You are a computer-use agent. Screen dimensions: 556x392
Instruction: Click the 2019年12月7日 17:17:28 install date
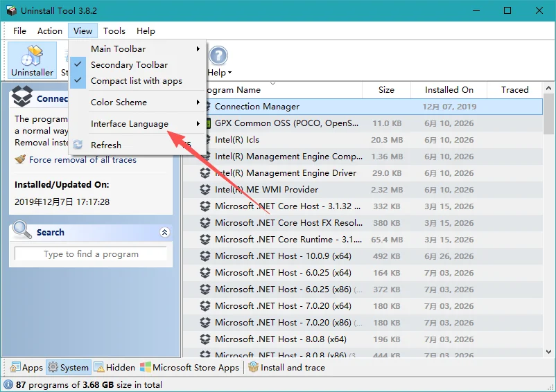62,202
